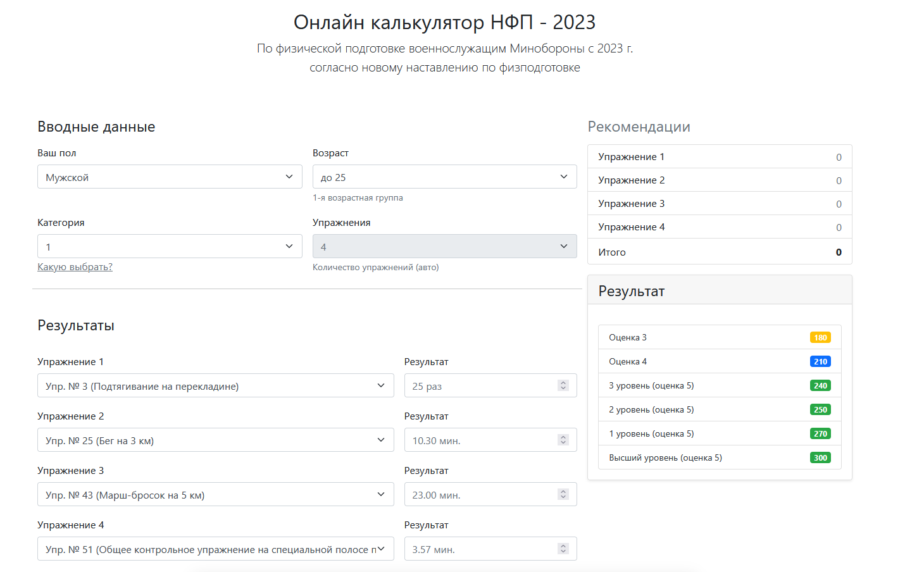Click the "Онлайн калькулятор НФП - 2023" heading
Screen dimensions: 924x572
(444, 22)
